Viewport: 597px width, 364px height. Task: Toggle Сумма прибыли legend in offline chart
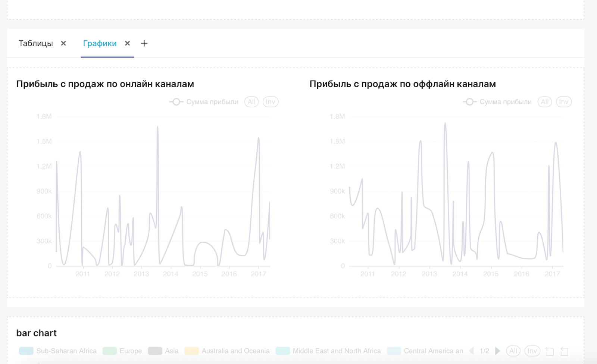point(497,102)
